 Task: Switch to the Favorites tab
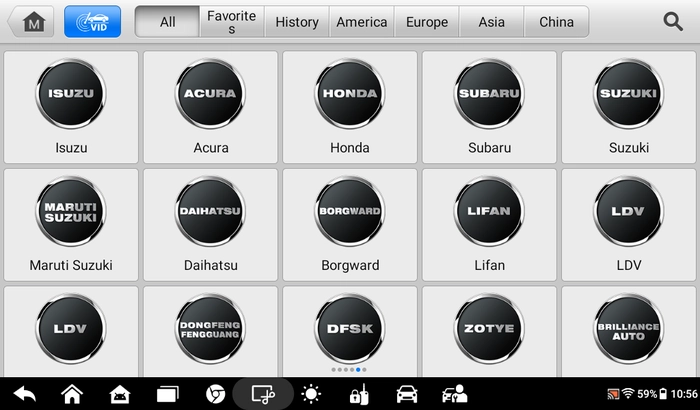[x=232, y=21]
